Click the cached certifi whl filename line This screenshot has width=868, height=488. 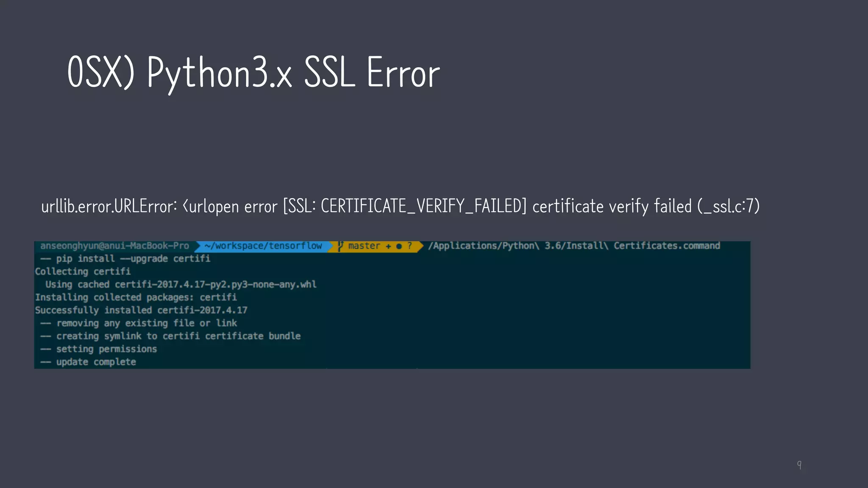(181, 285)
